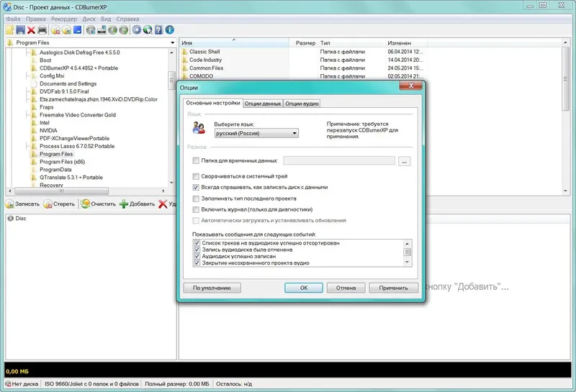This screenshot has height=392, width=576.
Task: Confirm the dialog with OK
Action: [304, 288]
